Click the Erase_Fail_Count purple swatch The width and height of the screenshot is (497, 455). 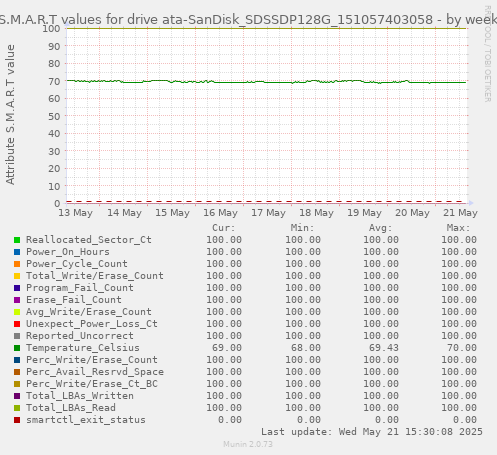pos(17,300)
